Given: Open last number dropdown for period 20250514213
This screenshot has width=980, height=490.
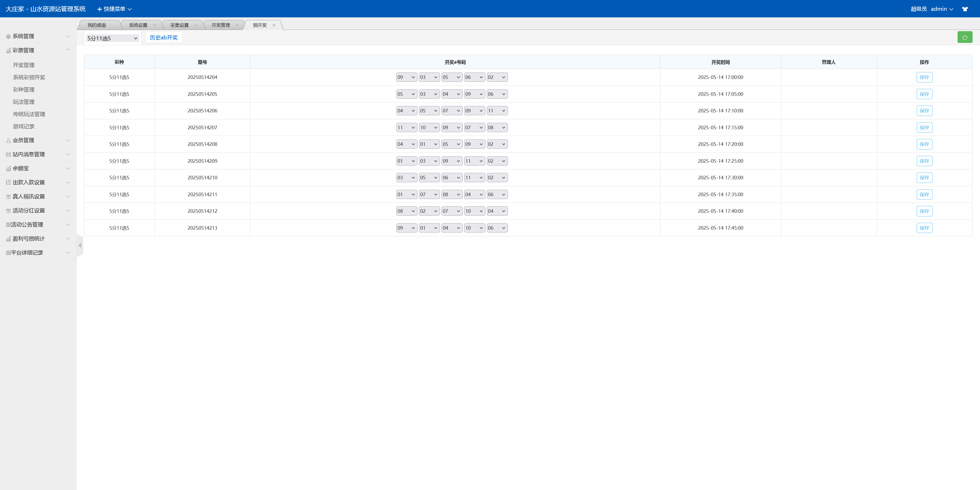Looking at the screenshot, I should point(496,228).
